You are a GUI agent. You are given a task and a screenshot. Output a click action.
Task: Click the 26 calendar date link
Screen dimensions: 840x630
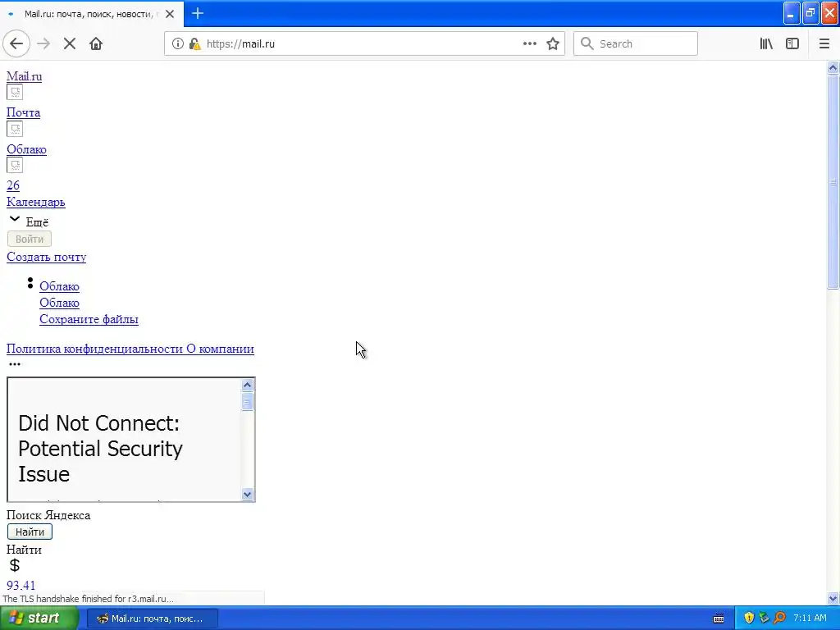tap(13, 185)
